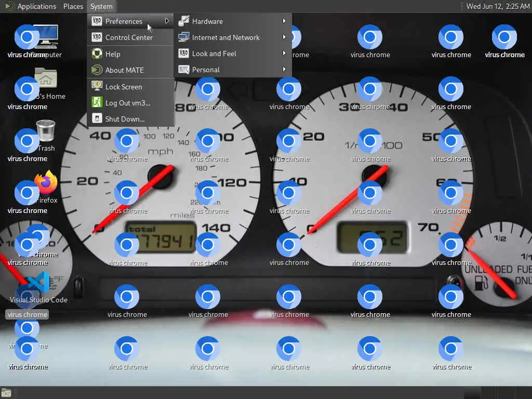Click the show desktop button in the bottom panel
Image resolution: width=532 pixels, height=399 pixels.
[x=6, y=393]
